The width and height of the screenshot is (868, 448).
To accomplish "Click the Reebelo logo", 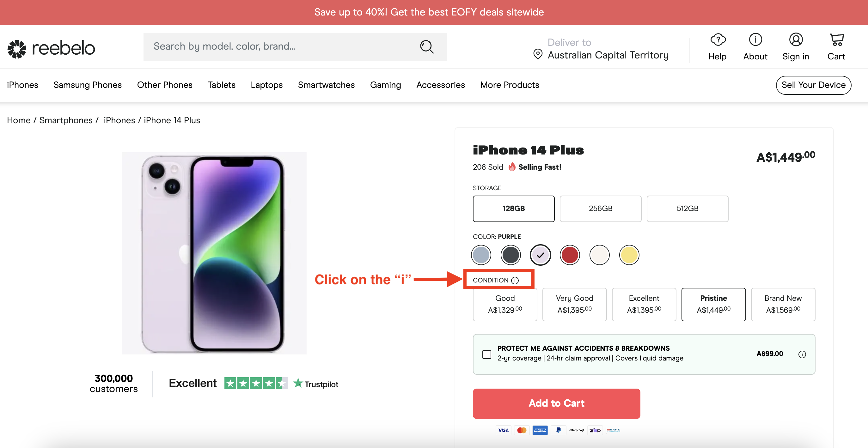I will coord(51,48).
